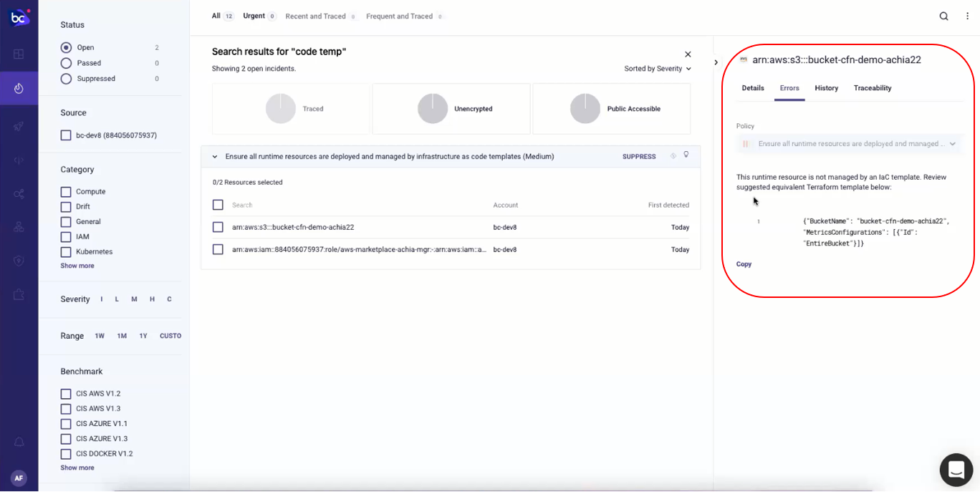
Task: Tick the select-all resources checkbox
Action: click(218, 205)
